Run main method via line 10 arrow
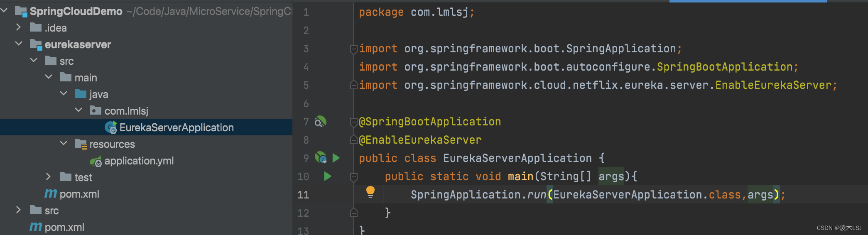This screenshot has height=235, width=868. click(x=328, y=176)
